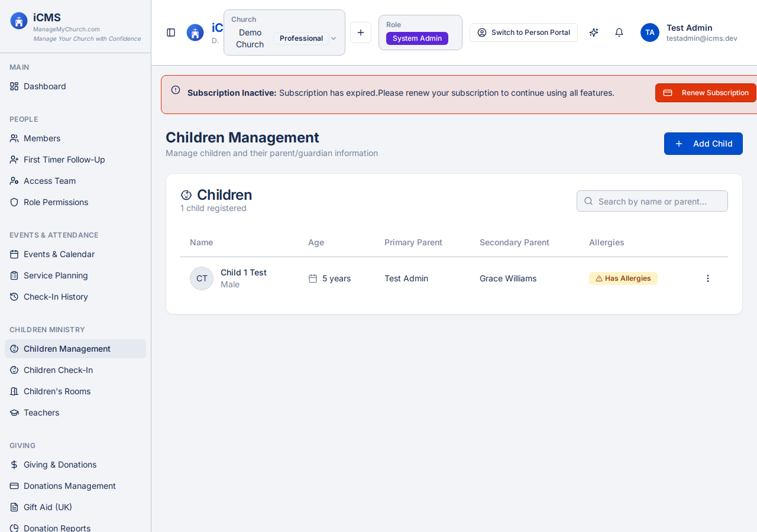Click the Allergies column header
The width and height of the screenshot is (757, 532).
(607, 242)
